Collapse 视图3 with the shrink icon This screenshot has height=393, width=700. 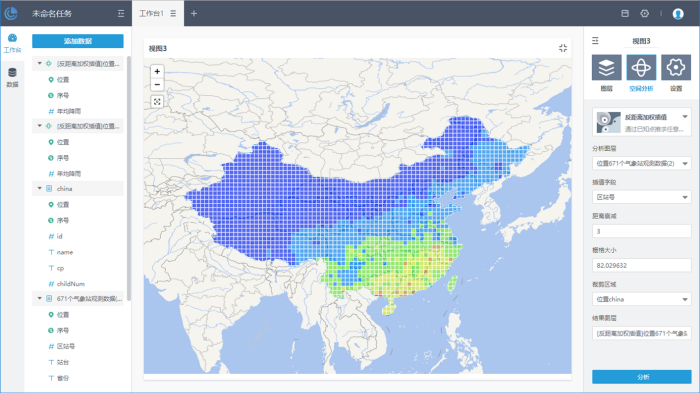(x=563, y=48)
